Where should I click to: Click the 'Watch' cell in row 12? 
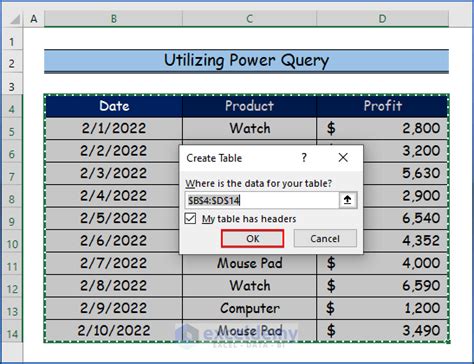point(249,286)
